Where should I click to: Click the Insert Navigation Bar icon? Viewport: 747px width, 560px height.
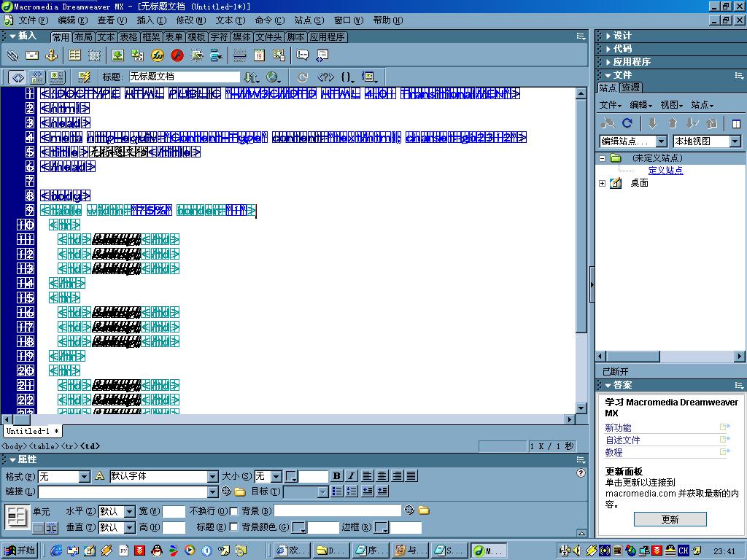click(x=216, y=55)
